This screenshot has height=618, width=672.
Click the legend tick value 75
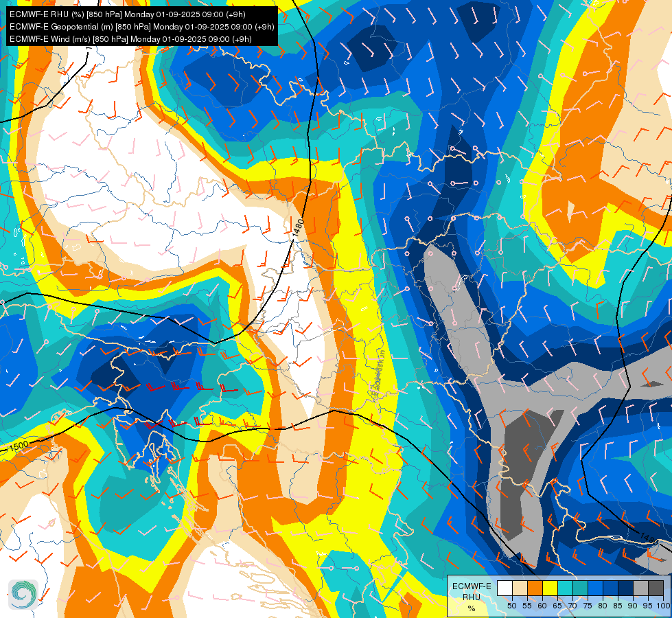[x=588, y=606]
